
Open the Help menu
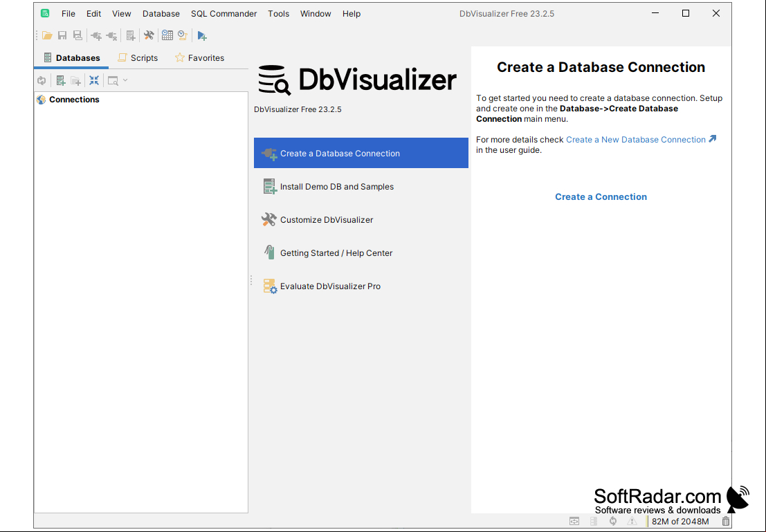(352, 14)
